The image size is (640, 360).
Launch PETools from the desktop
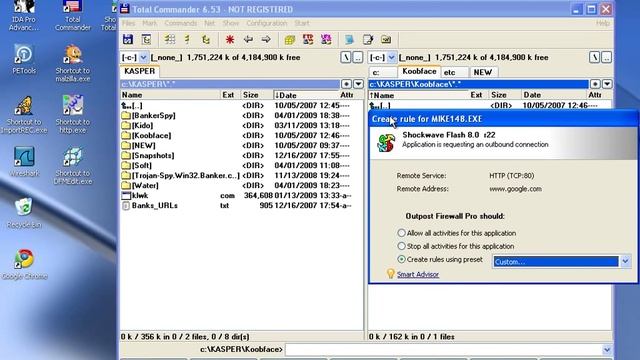24,60
